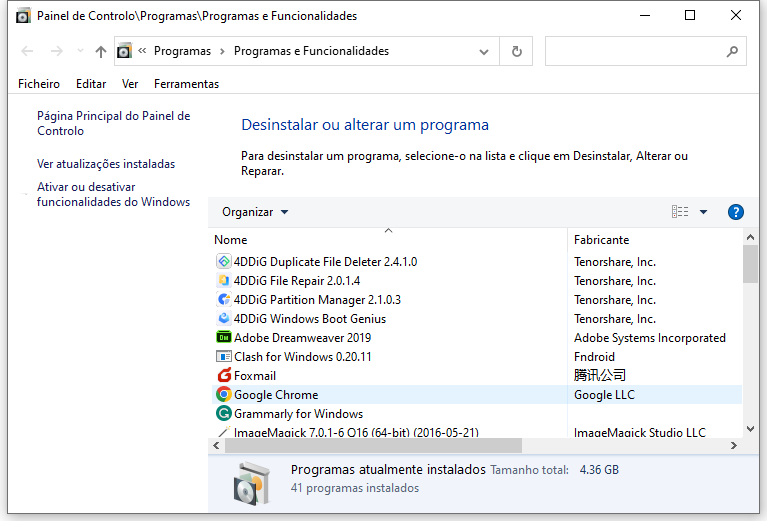Click the Programas breadcrumb
The height and width of the screenshot is (521, 767).
pos(182,51)
